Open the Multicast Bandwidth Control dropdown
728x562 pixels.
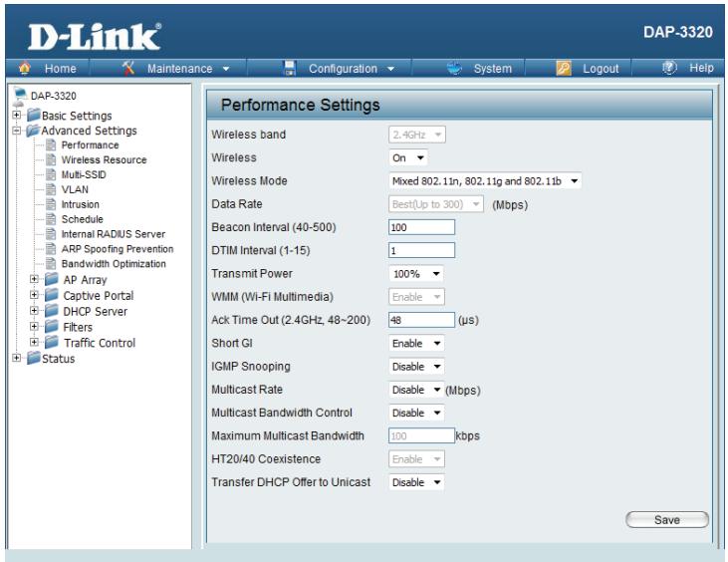coord(416,413)
